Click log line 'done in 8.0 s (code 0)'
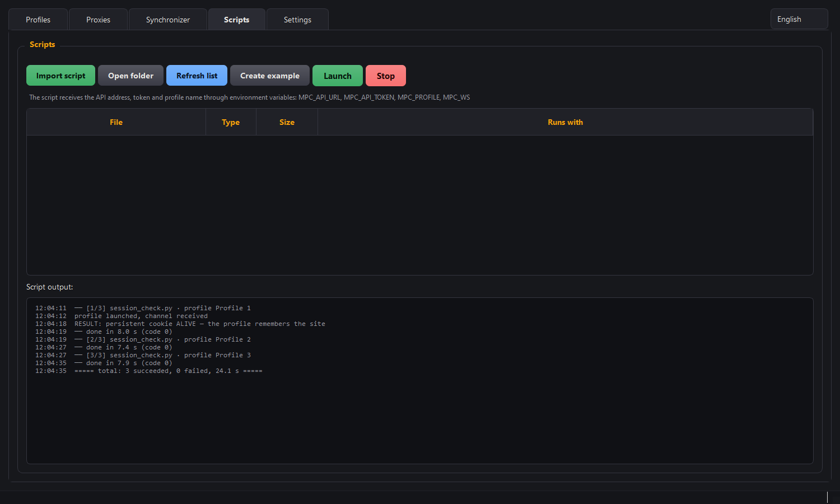 (104, 332)
